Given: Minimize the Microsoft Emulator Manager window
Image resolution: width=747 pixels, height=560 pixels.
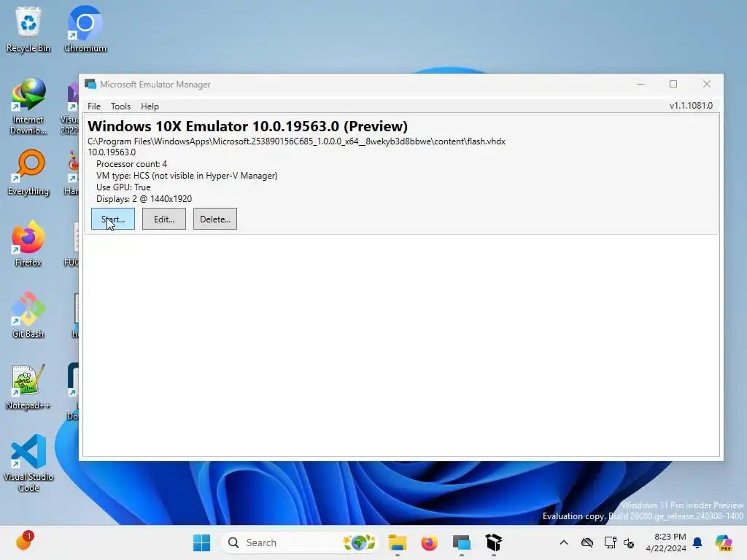Looking at the screenshot, I should (x=640, y=85).
